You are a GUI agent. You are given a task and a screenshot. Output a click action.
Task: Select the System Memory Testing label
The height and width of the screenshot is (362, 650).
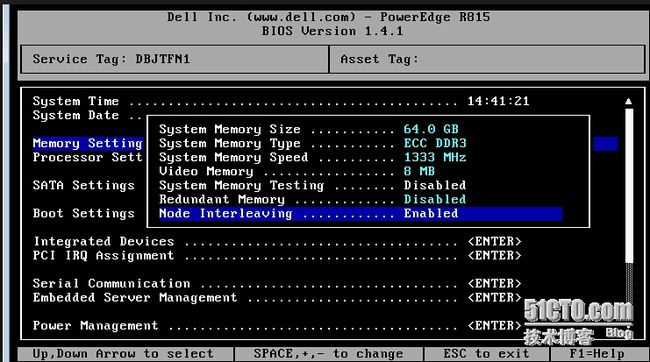point(241,185)
